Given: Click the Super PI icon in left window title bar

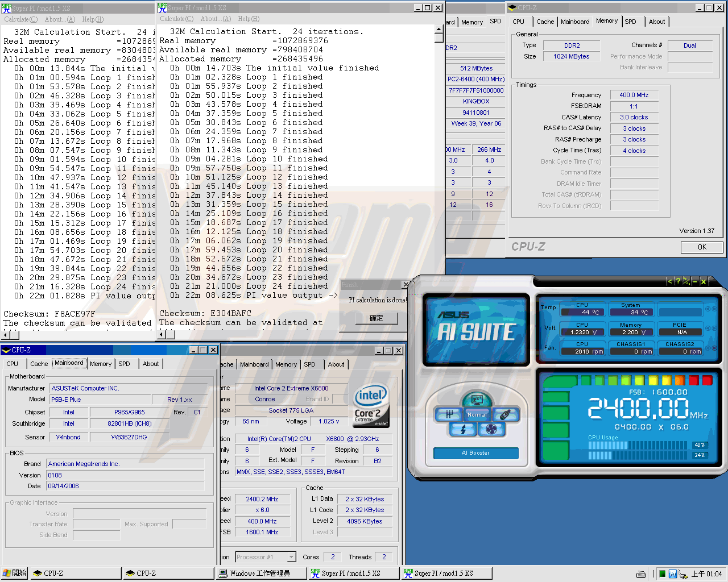Looking at the screenshot, I should 6,8.
